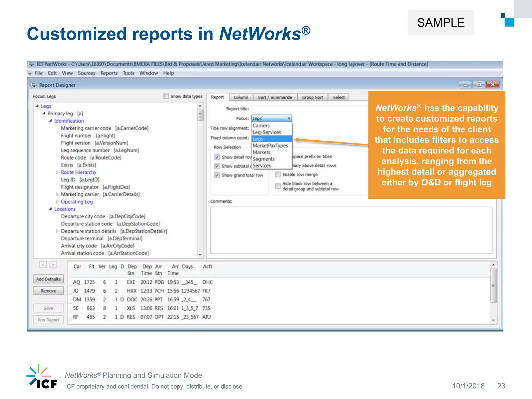Click the Remove button

[48, 291]
